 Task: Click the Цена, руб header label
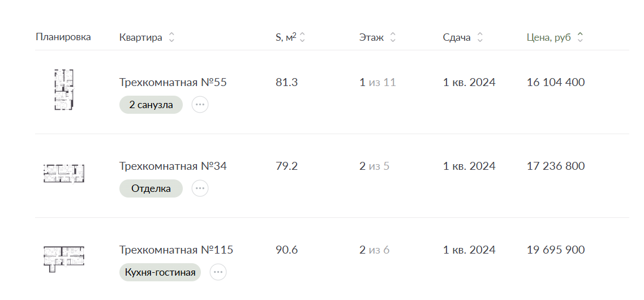tap(549, 37)
